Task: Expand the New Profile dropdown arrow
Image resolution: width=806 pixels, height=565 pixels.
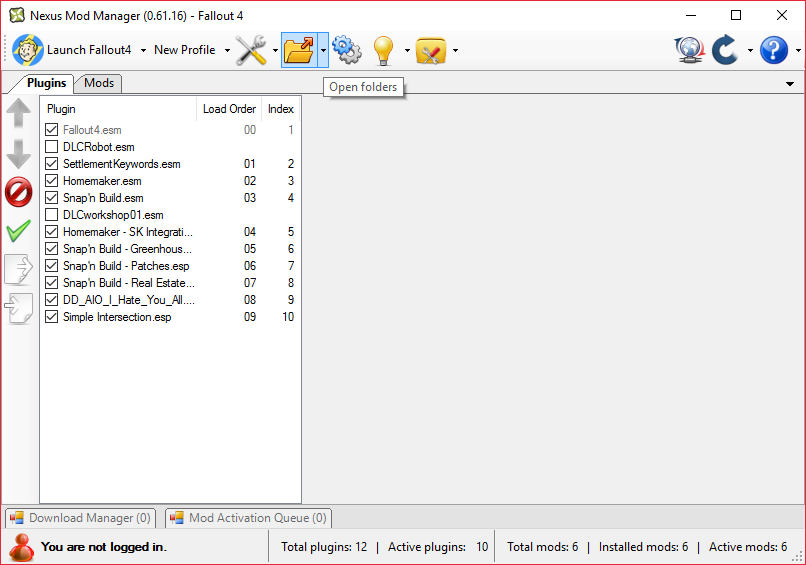Action: click(227, 51)
